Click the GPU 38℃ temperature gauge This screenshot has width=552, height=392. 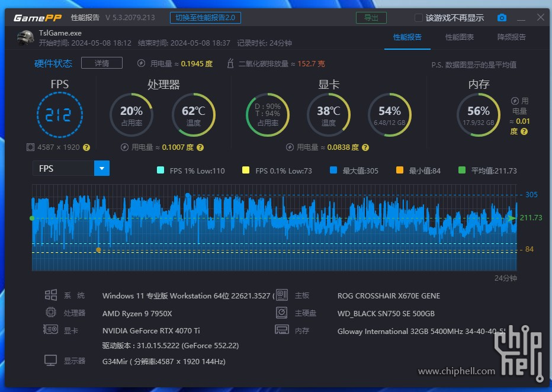pos(329,115)
